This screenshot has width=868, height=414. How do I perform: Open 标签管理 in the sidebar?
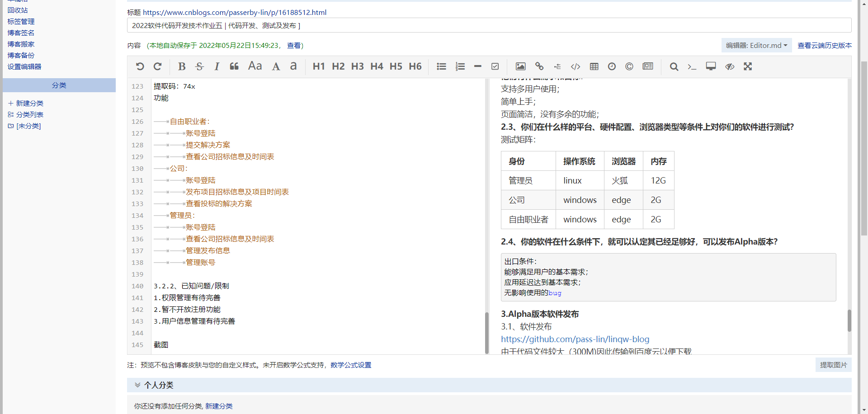click(21, 21)
